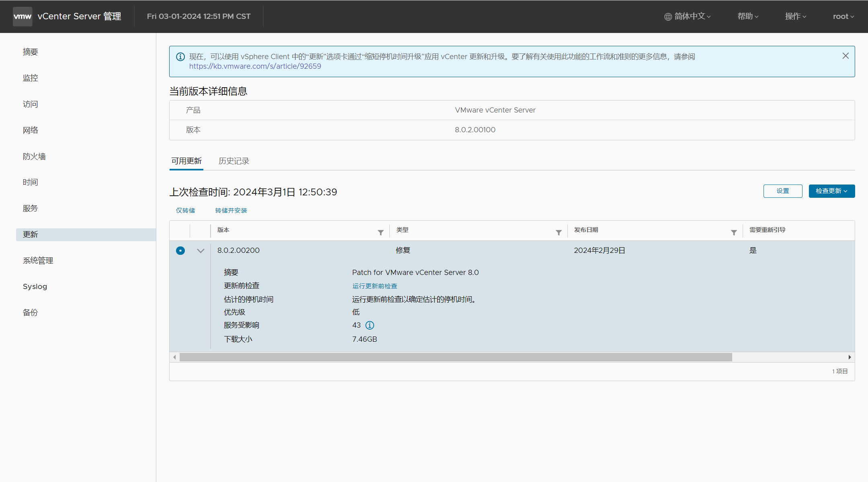
Task: Open Syslog in the sidebar
Action: coord(35,287)
